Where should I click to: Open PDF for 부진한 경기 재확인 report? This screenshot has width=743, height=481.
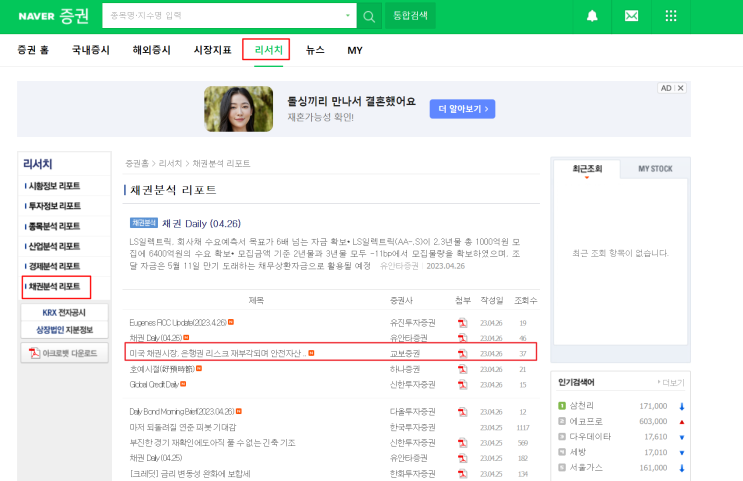[462, 443]
